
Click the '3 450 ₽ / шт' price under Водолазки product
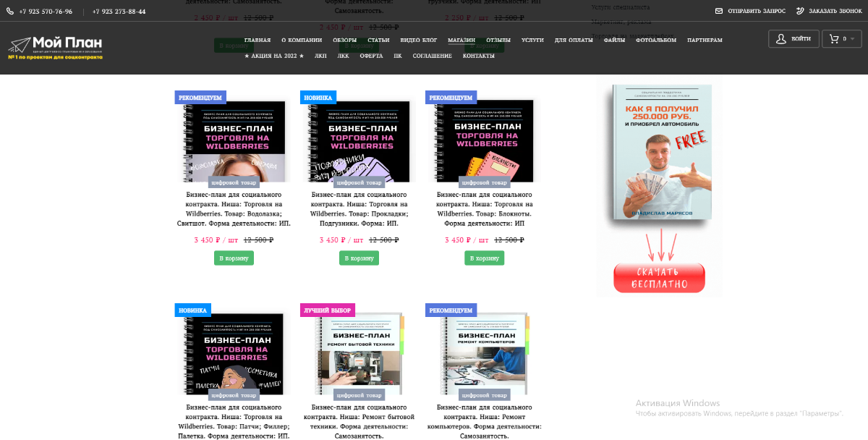click(x=216, y=240)
